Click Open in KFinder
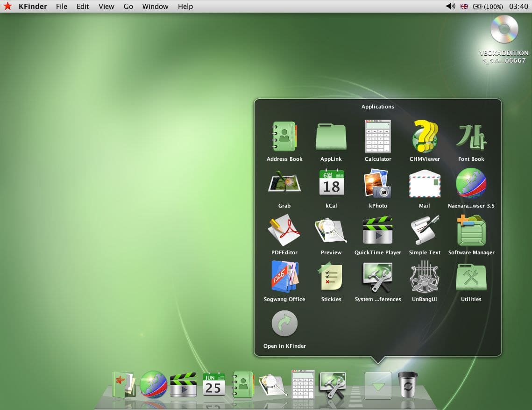 (284, 324)
